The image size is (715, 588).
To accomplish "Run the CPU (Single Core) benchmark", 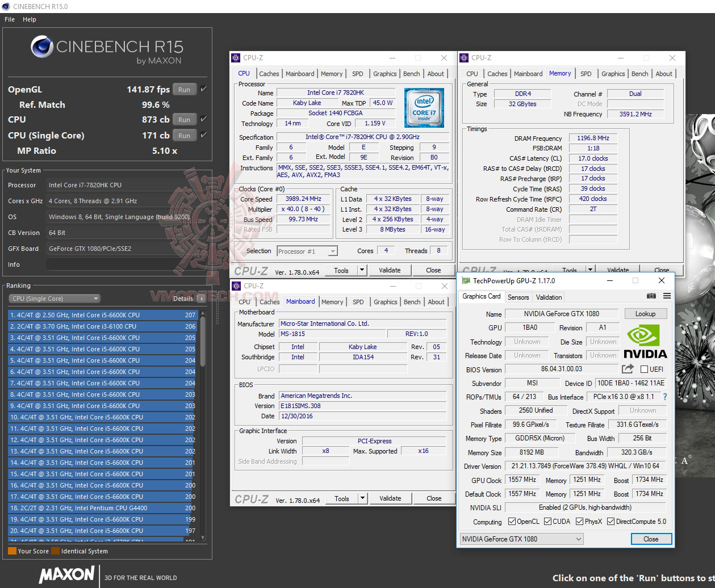I will (x=184, y=135).
